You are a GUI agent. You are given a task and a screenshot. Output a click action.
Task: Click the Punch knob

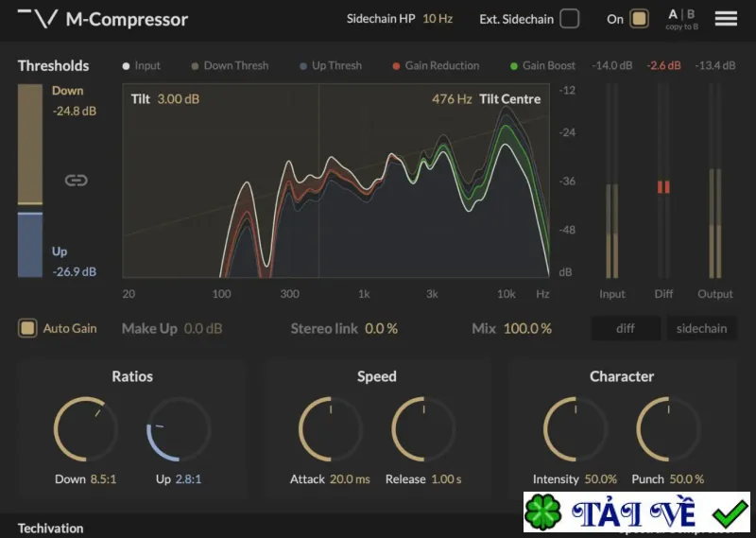point(668,429)
